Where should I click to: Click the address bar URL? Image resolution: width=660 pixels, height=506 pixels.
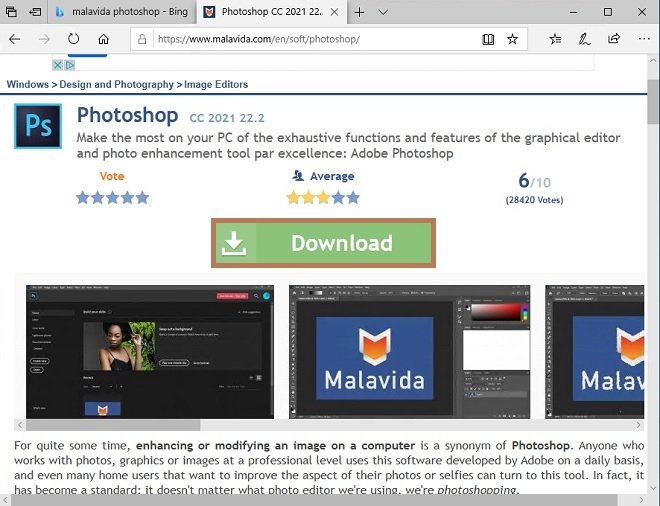pyautogui.click(x=258, y=39)
